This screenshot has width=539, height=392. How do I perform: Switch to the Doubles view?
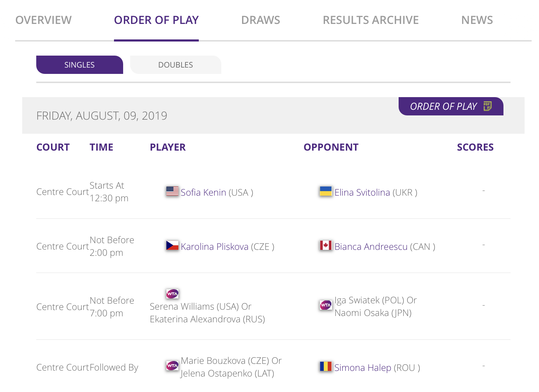pos(176,65)
